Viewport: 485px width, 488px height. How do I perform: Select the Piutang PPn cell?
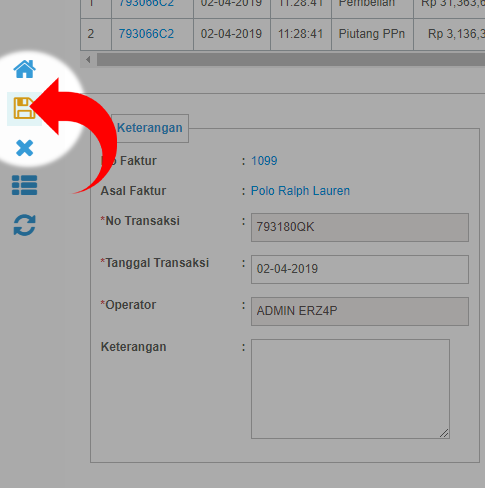pyautogui.click(x=372, y=34)
